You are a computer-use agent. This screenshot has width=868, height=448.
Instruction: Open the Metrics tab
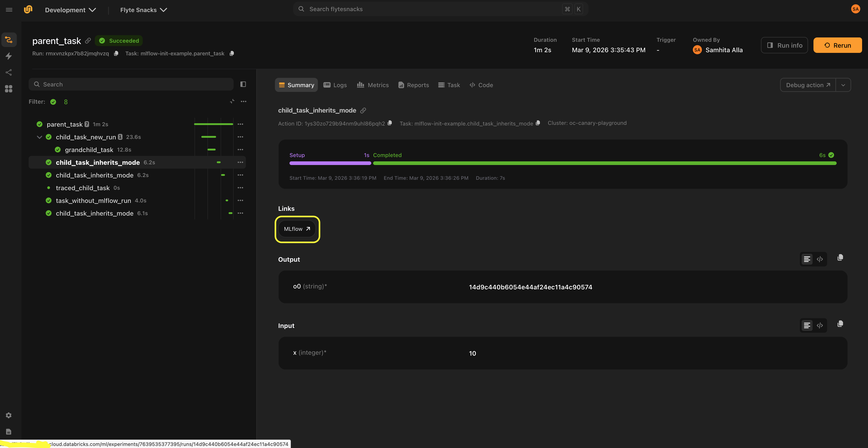[373, 85]
